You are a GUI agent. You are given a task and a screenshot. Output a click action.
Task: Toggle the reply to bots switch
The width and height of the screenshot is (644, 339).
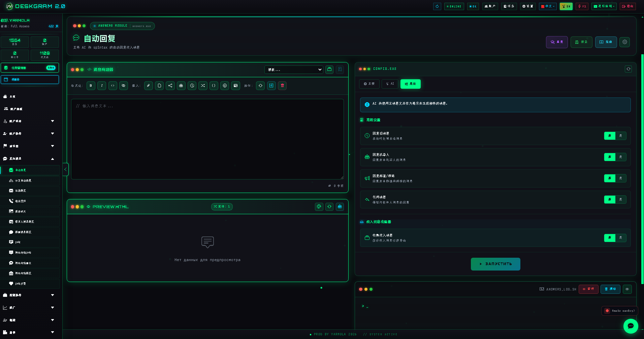(x=615, y=157)
